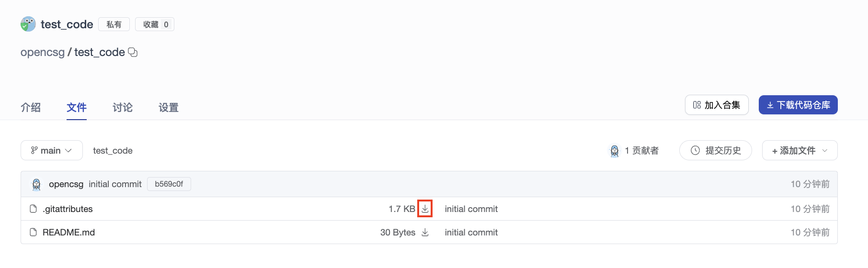Viewport: 868px width, 268px height.
Task: Switch to the 讨论 tab
Action: click(x=123, y=107)
